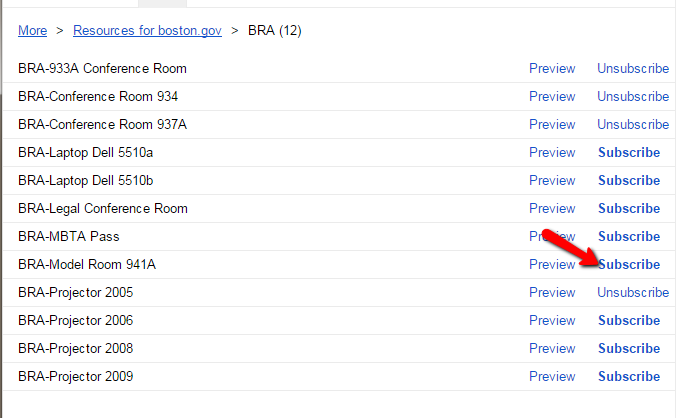The height and width of the screenshot is (418, 681).
Task: Preview BRA-Laptop Dell 5510b
Action: [x=552, y=181]
